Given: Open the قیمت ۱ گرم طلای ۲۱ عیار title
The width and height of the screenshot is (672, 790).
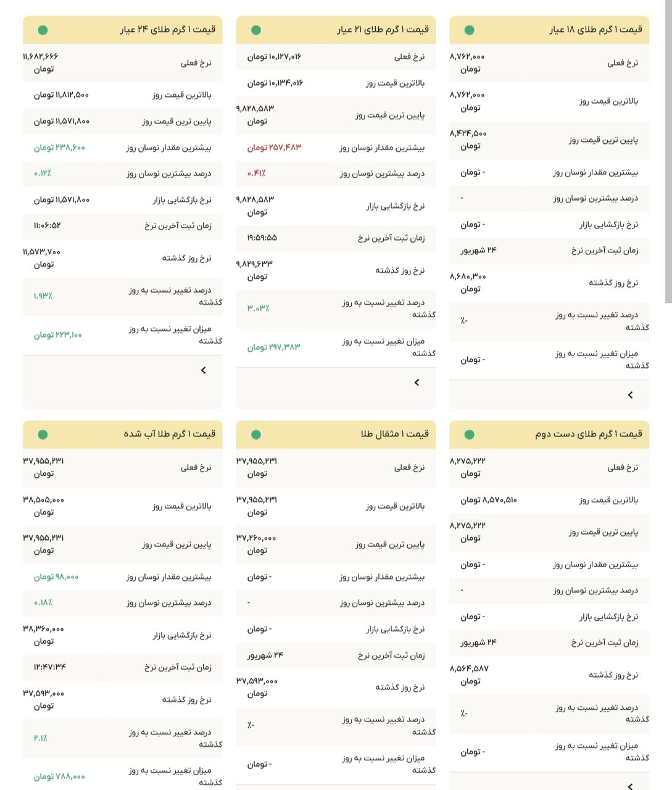Looking at the screenshot, I should 383,30.
